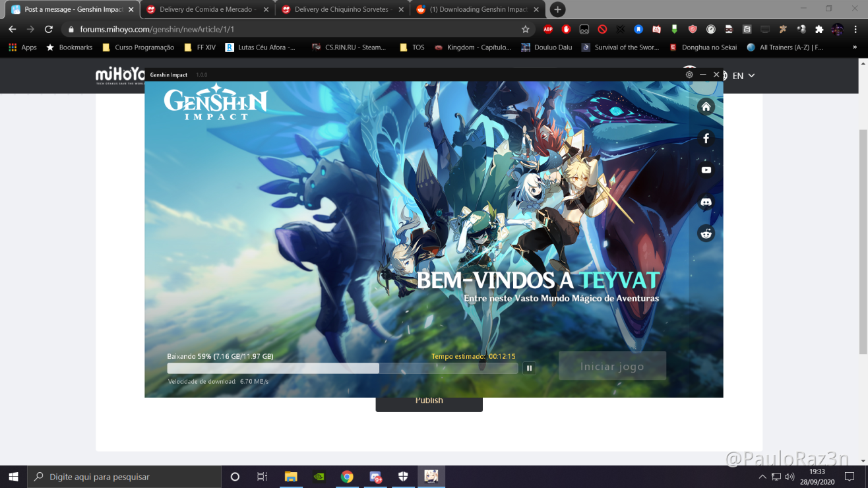Viewport: 868px width, 488px height.
Task: Open the launcher settings gear
Action: pyautogui.click(x=689, y=75)
